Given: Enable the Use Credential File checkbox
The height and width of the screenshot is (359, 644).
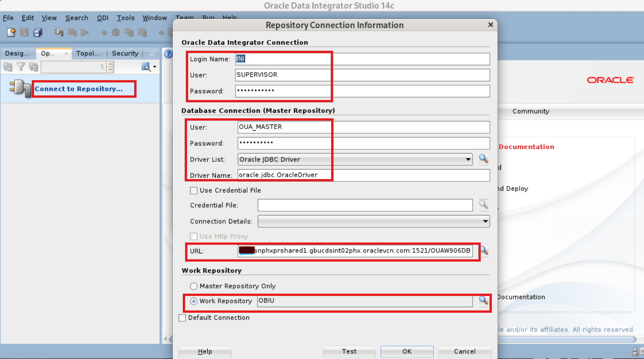Looking at the screenshot, I should click(x=194, y=190).
